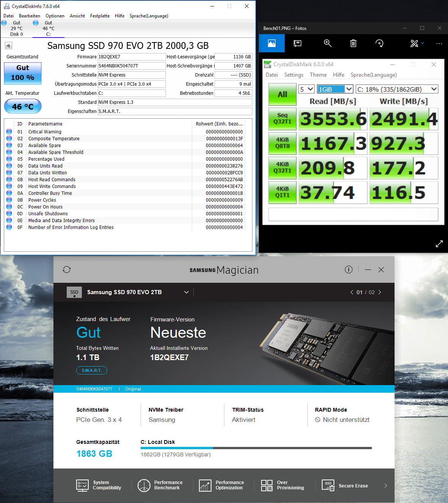Click the delete trash icon in Fotos
The width and height of the screenshot is (448, 503).
coord(353,43)
